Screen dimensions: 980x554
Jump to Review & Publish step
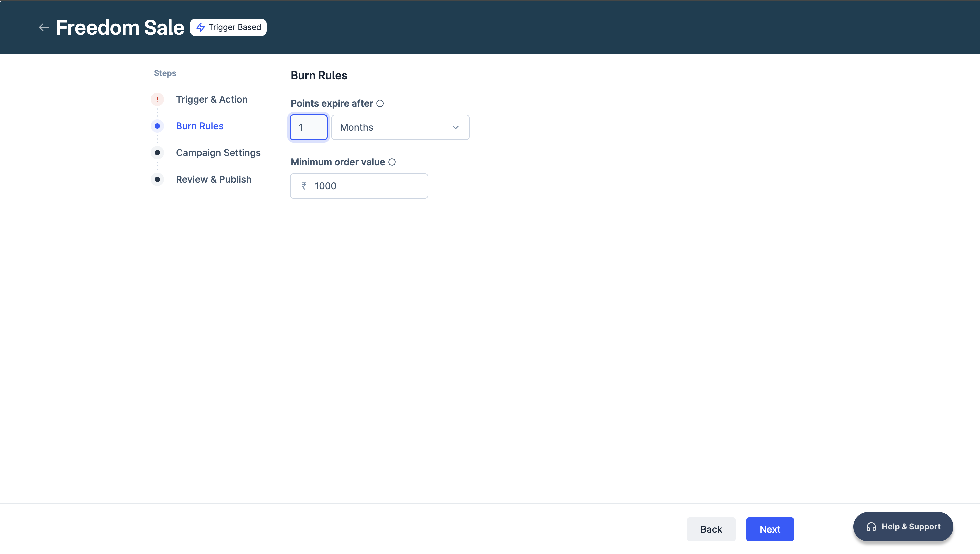pos(213,179)
